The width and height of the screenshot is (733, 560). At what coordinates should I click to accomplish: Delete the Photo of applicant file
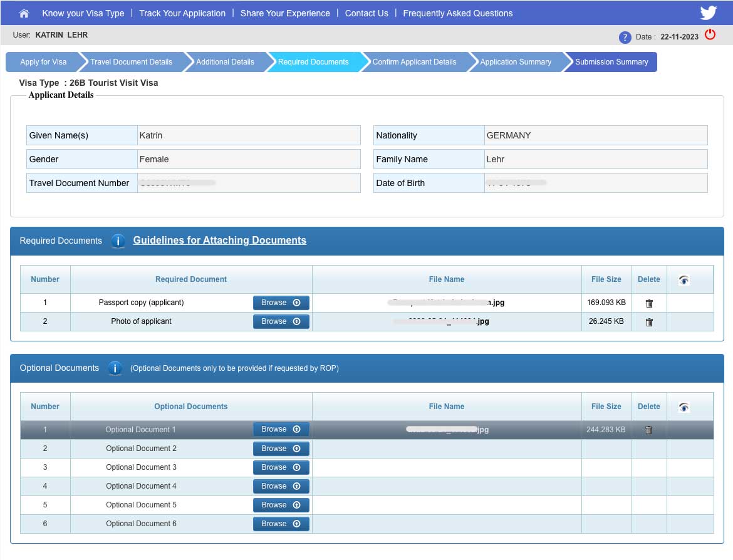click(x=649, y=322)
